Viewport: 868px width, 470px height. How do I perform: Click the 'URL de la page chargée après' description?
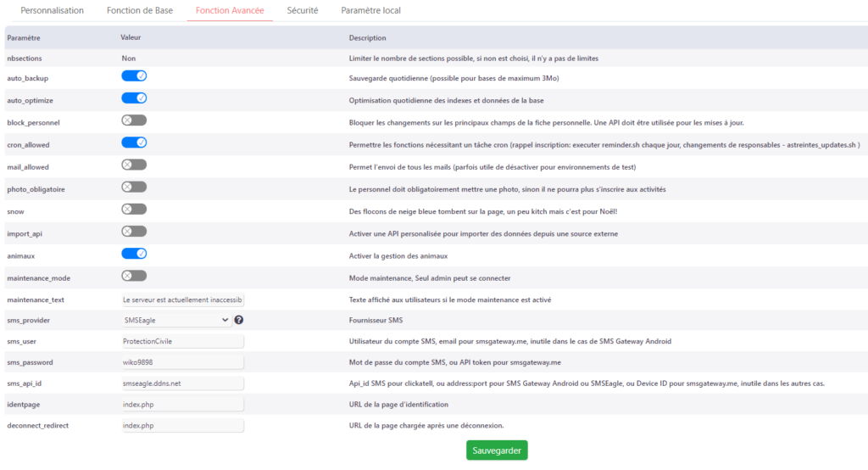tap(426, 426)
